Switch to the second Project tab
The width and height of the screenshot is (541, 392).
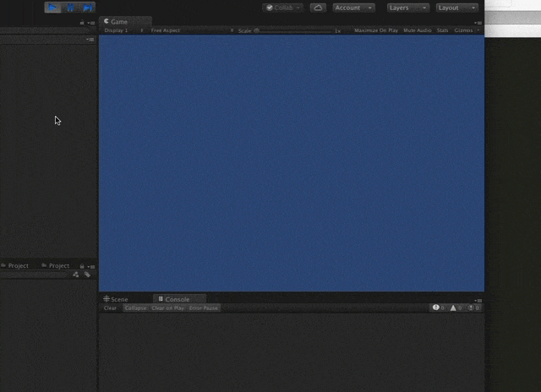56,265
